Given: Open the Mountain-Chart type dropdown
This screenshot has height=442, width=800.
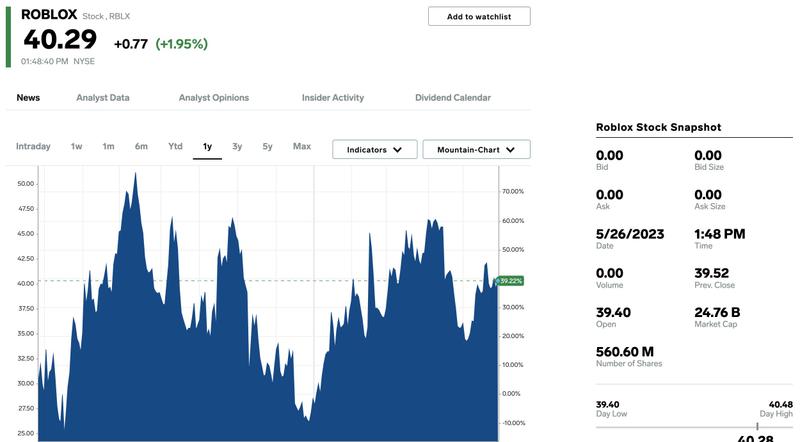Looking at the screenshot, I should [477, 150].
